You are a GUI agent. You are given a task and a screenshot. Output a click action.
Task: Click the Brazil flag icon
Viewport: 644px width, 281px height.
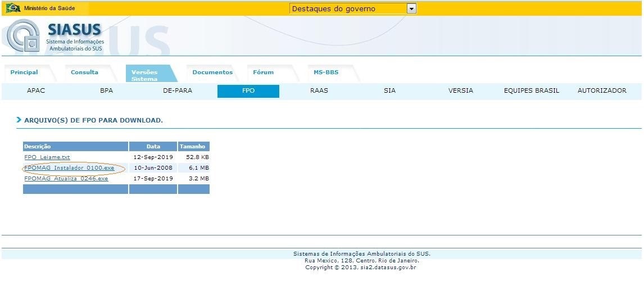point(13,8)
